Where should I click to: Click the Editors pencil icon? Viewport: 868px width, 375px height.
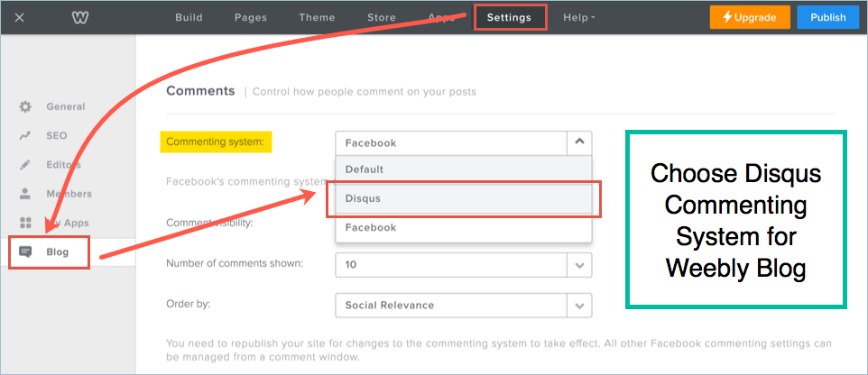(x=25, y=165)
